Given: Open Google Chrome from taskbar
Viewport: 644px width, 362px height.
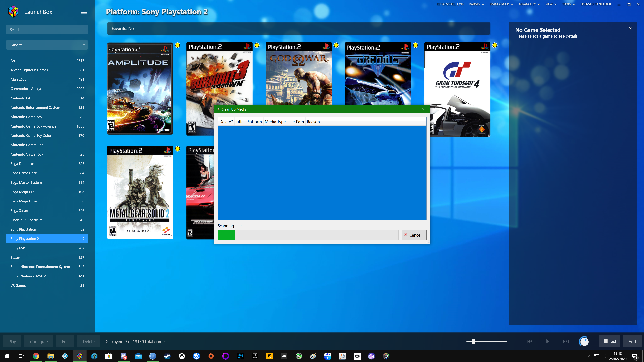Looking at the screenshot, I should (x=36, y=356).
